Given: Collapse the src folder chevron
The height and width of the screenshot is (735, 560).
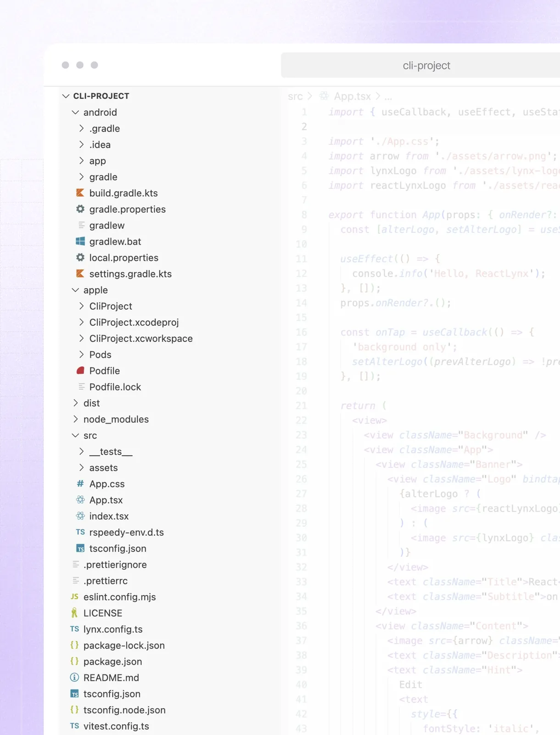Looking at the screenshot, I should coord(76,435).
